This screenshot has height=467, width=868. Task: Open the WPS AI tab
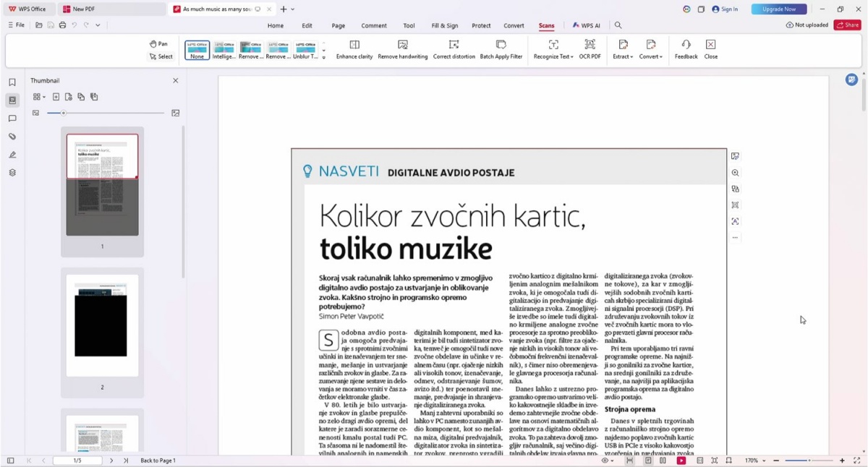(587, 25)
